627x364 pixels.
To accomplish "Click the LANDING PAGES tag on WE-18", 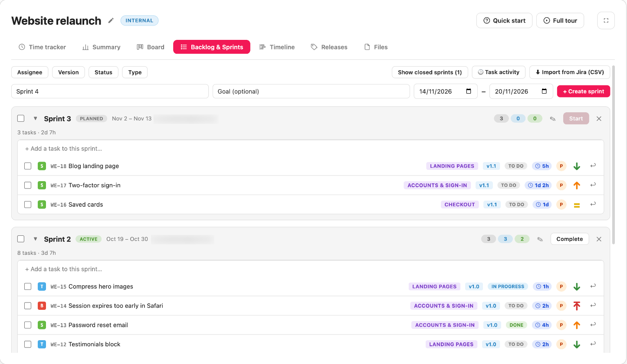I will tap(452, 166).
